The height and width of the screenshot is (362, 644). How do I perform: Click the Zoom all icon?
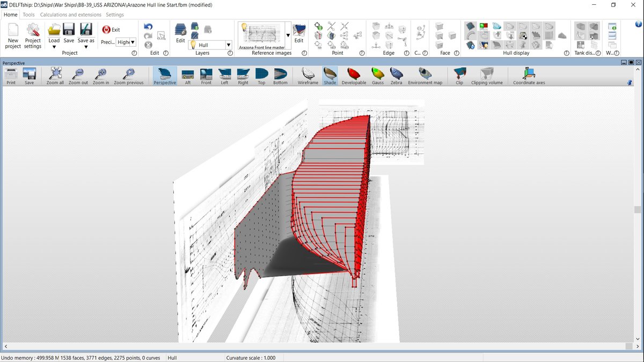(x=55, y=76)
